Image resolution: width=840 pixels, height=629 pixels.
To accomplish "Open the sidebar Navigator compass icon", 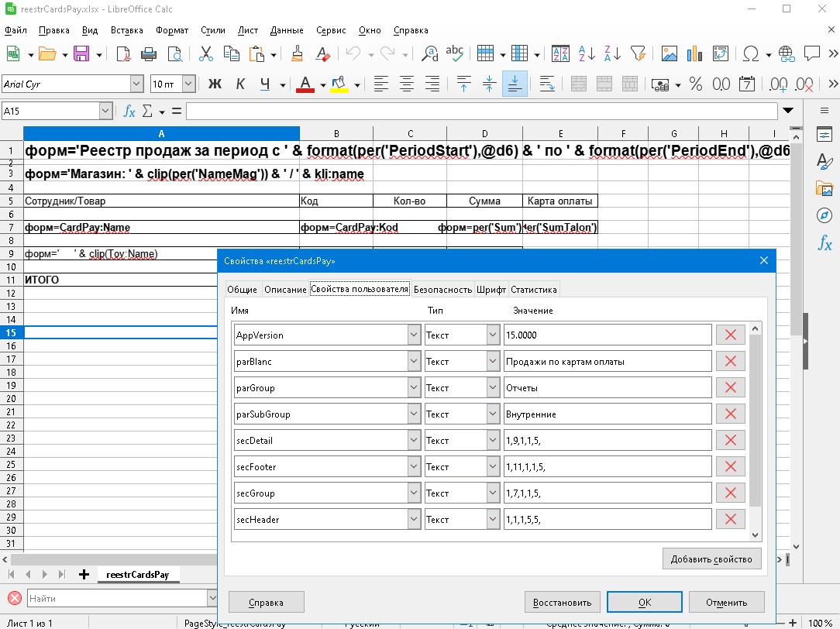I will tap(824, 215).
